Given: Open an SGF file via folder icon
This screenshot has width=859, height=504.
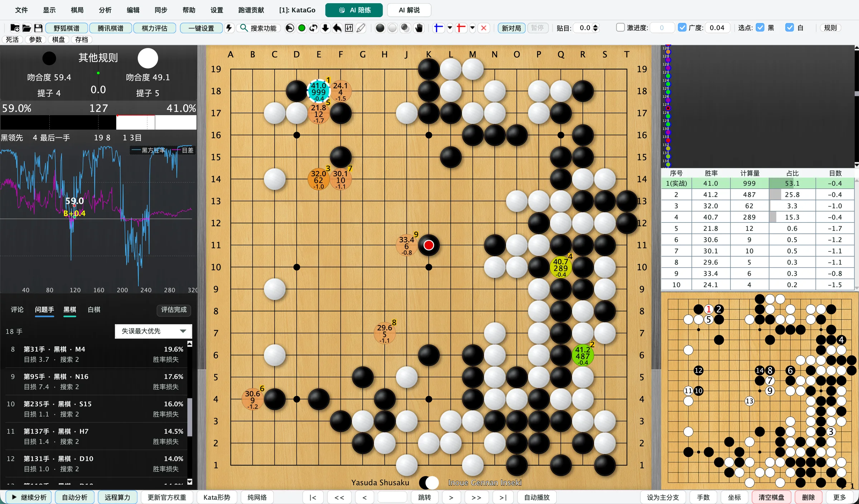Looking at the screenshot, I should click(27, 28).
